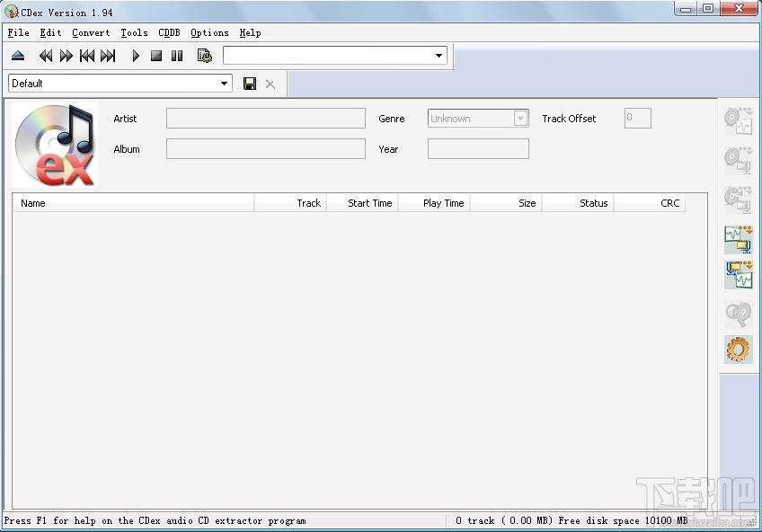Open the CDDB menu
The width and height of the screenshot is (762, 532).
pyautogui.click(x=169, y=32)
